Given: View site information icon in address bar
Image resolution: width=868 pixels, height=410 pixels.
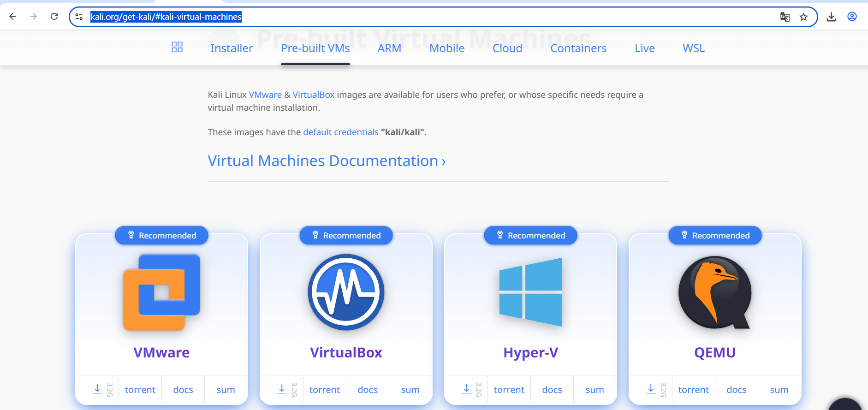Looking at the screenshot, I should pos(79,17).
